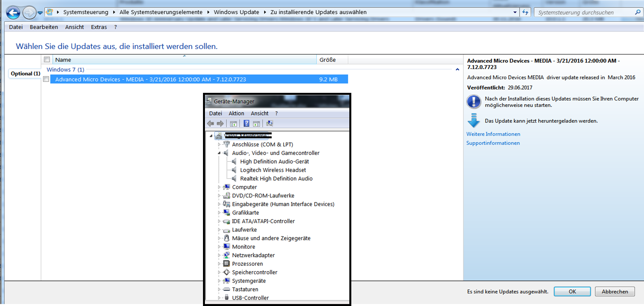This screenshot has width=644, height=306.
Task: Open the Supportinformationen link
Action: [493, 143]
